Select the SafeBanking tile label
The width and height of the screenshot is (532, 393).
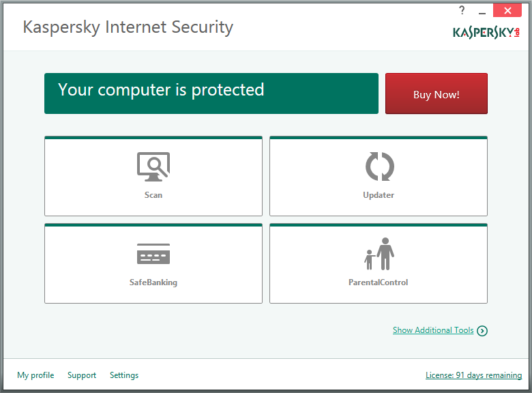[x=153, y=282]
